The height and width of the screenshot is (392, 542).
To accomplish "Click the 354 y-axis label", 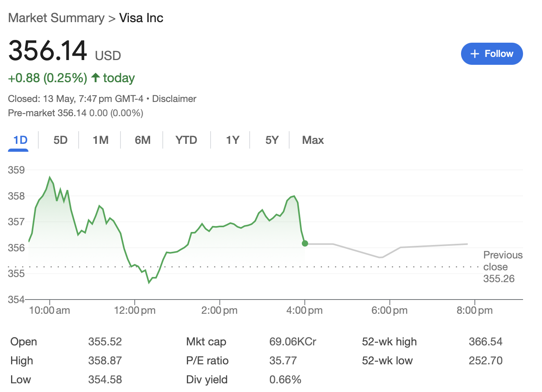I will pyautogui.click(x=16, y=300).
